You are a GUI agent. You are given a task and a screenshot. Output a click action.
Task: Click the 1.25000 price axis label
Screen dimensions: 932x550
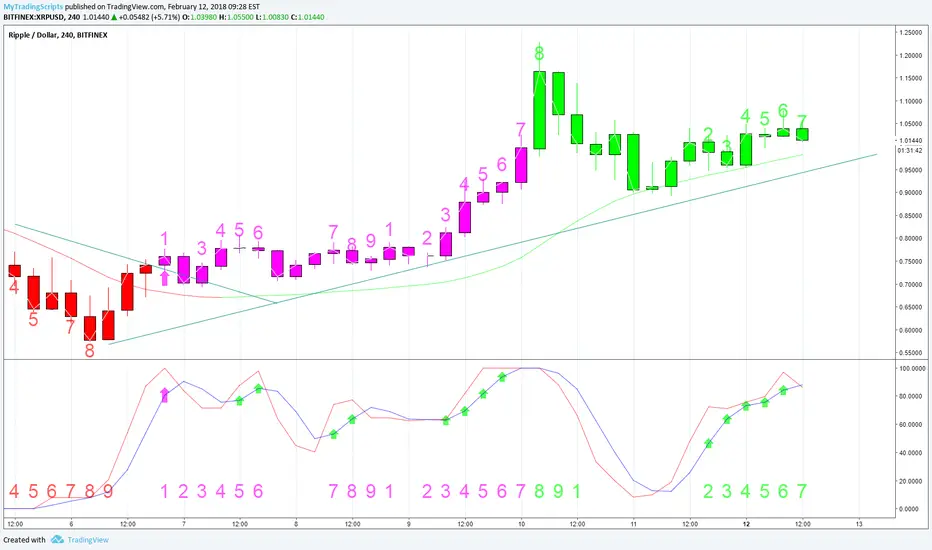(911, 33)
